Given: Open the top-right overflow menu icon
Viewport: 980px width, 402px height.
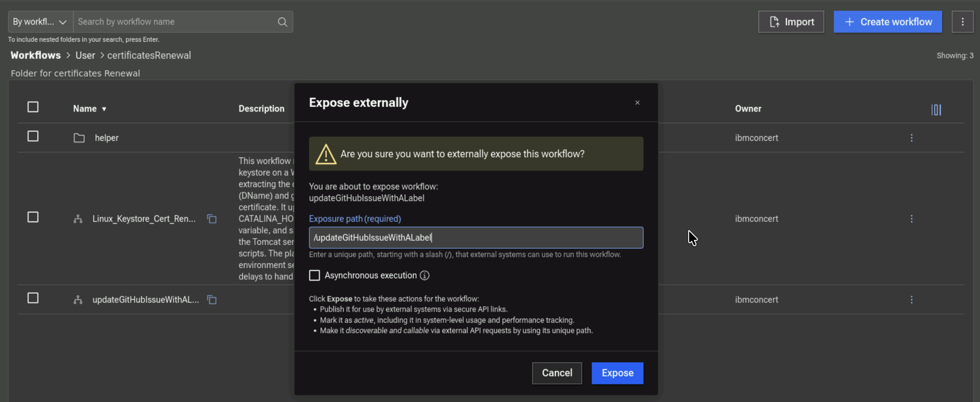Looking at the screenshot, I should (962, 22).
